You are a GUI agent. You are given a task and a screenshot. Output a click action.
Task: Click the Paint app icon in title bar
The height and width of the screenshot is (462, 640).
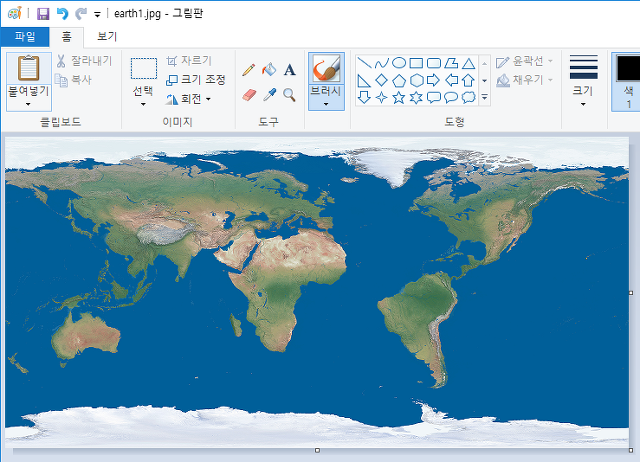[14, 13]
